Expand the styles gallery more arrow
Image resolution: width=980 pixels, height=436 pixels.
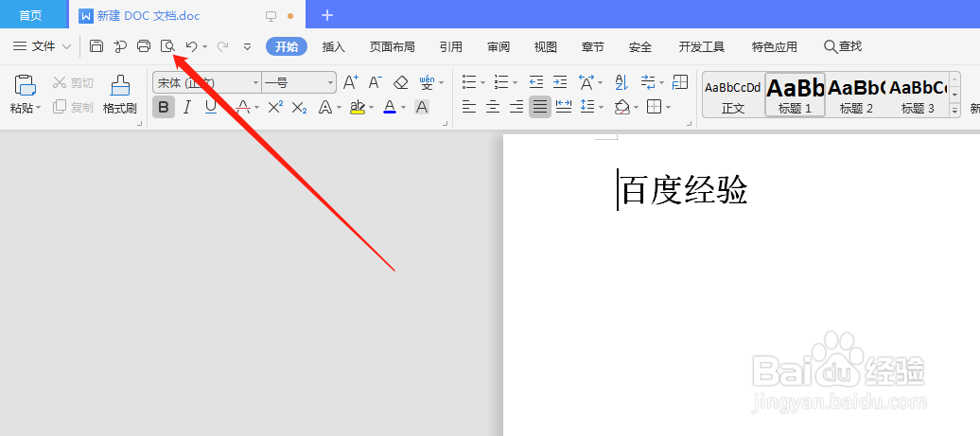(x=954, y=111)
